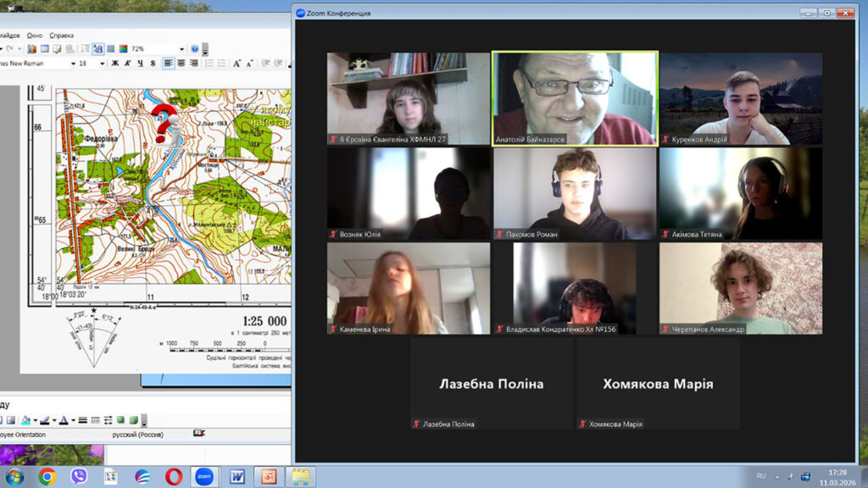Click the Insert Chart toolbar icon
The width and height of the screenshot is (868, 488).
tap(32, 49)
